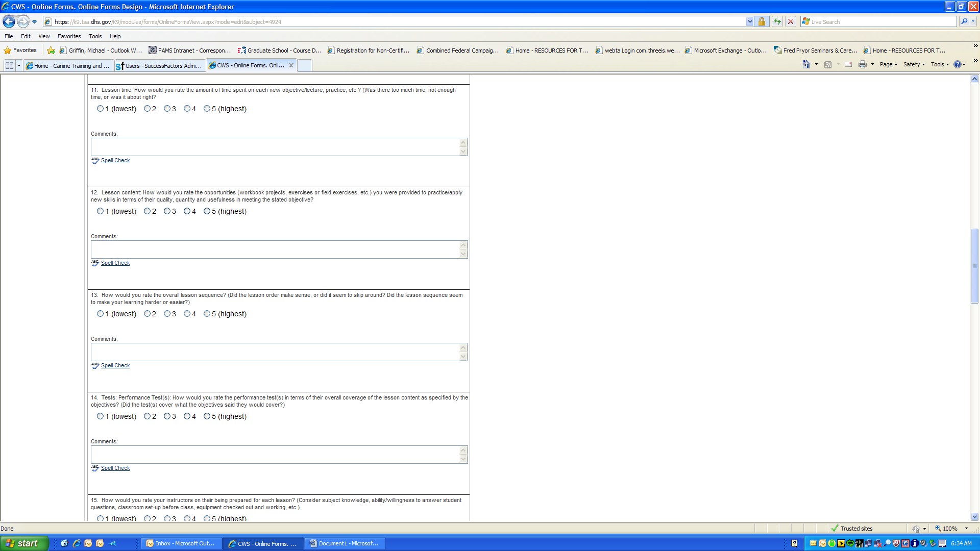Expand the Page dropdown menu
The height and width of the screenshot is (551, 980).
[x=888, y=64]
